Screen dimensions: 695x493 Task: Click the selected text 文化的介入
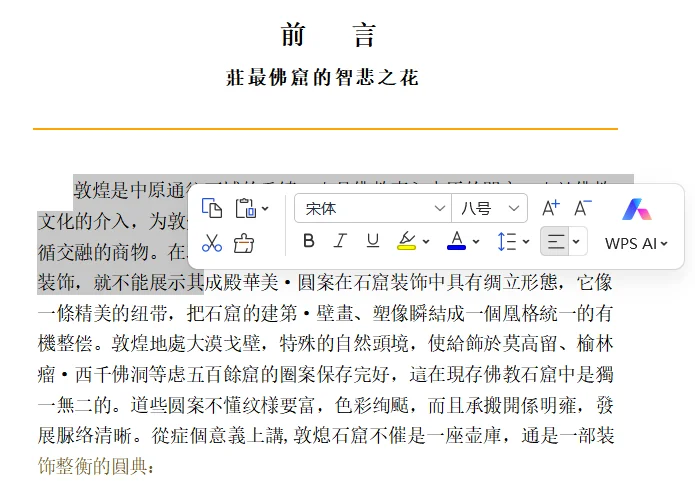click(83, 221)
